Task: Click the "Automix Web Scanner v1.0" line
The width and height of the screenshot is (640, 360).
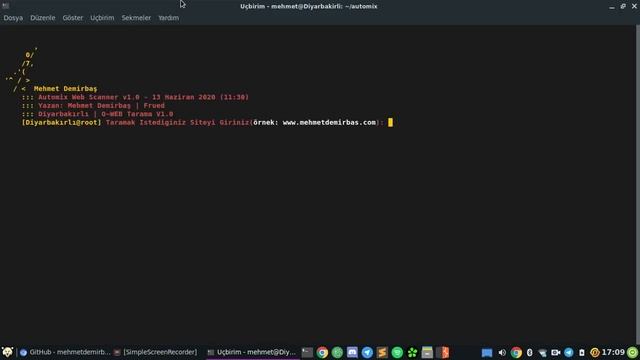Action: (135, 97)
